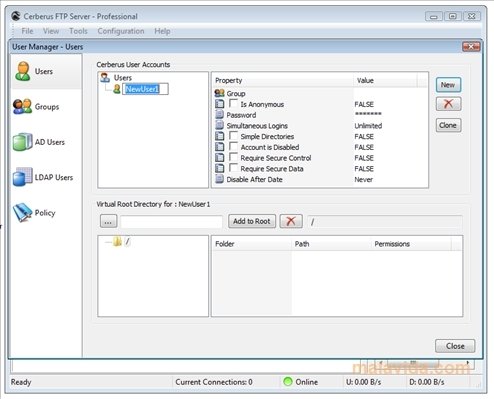Browse for directory with ellipsis button

click(x=108, y=221)
